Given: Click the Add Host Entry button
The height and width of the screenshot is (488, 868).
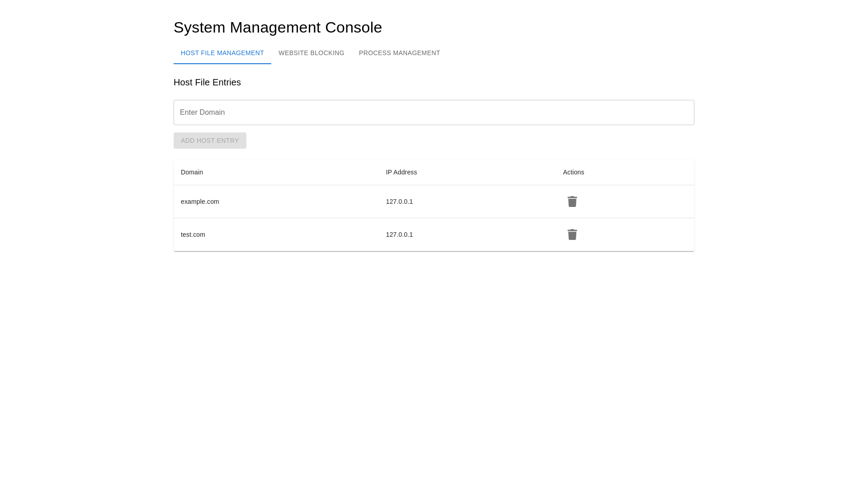Looking at the screenshot, I should 210,141.
